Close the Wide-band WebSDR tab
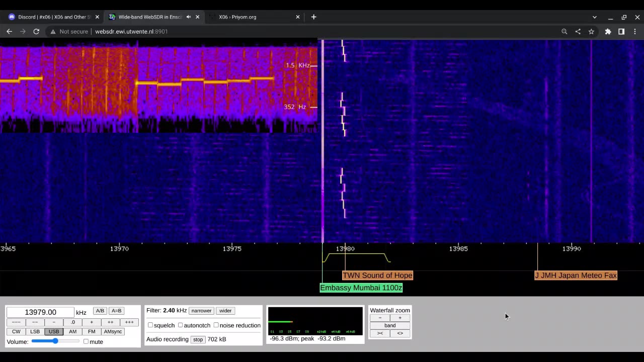The width and height of the screenshot is (644, 362). 197,17
